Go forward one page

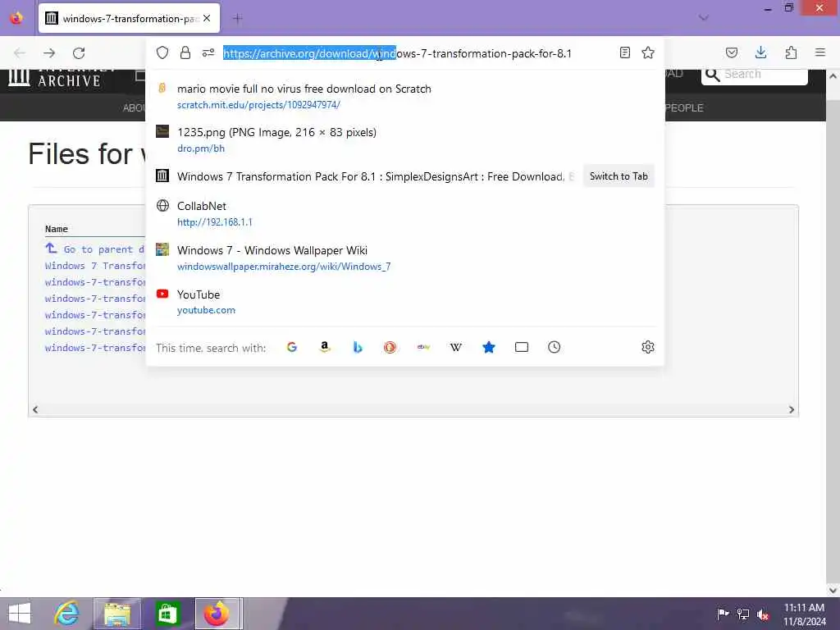click(49, 53)
